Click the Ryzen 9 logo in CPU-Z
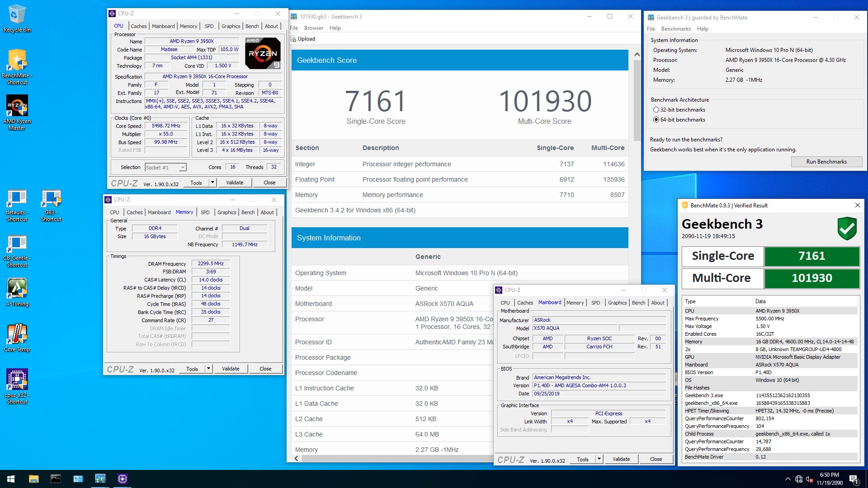 pyautogui.click(x=263, y=53)
